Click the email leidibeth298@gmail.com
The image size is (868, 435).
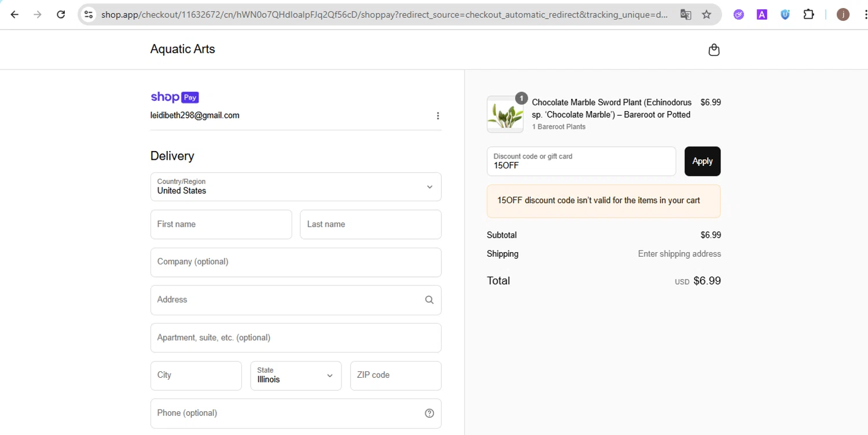195,115
